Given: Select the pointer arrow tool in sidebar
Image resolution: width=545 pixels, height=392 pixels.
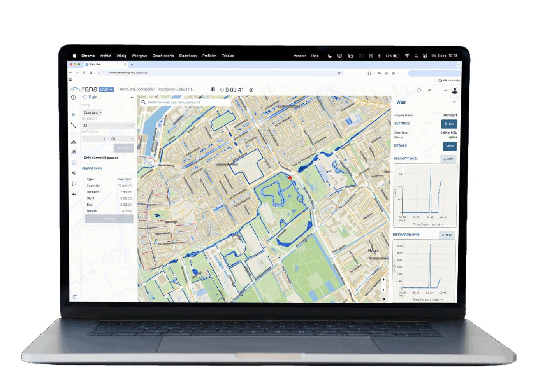Looking at the screenshot, I should point(74,115).
